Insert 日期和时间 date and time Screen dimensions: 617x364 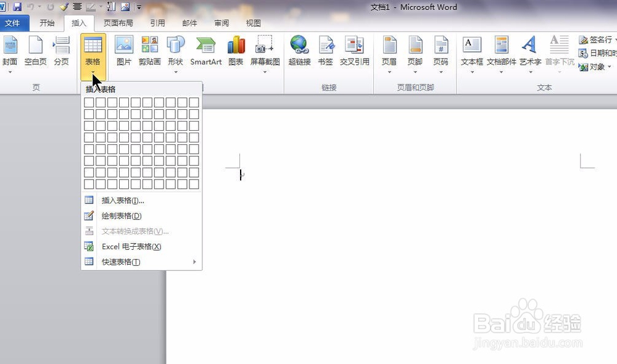click(x=597, y=53)
